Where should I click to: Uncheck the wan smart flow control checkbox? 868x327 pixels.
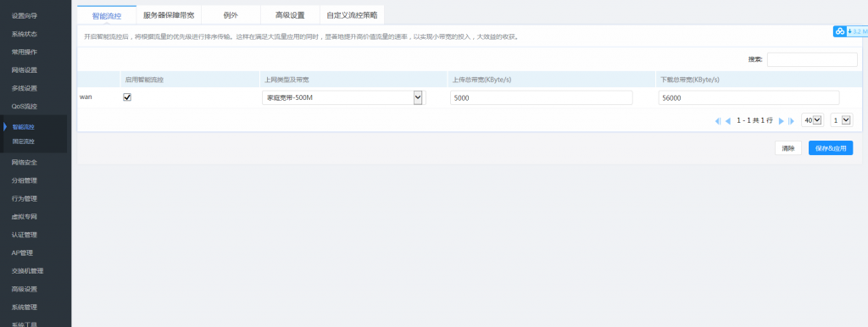[127, 97]
